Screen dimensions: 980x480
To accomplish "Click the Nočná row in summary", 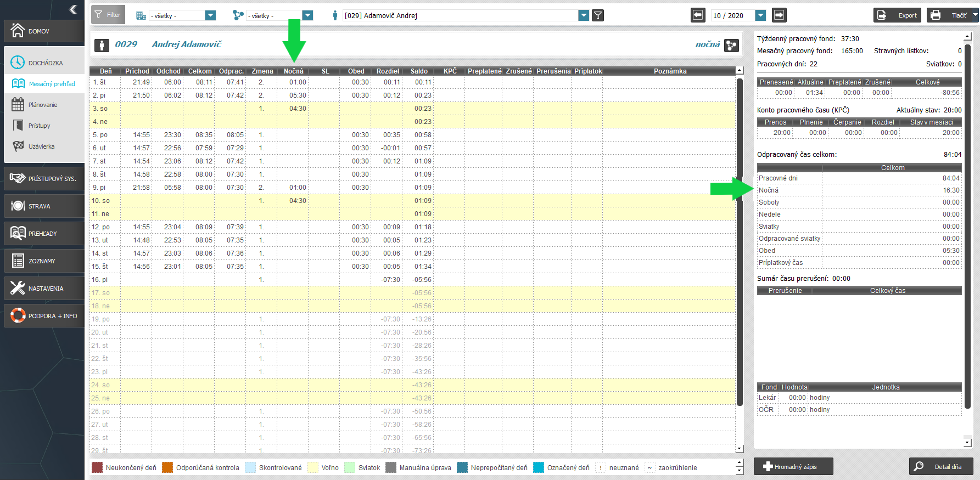I will pos(859,190).
